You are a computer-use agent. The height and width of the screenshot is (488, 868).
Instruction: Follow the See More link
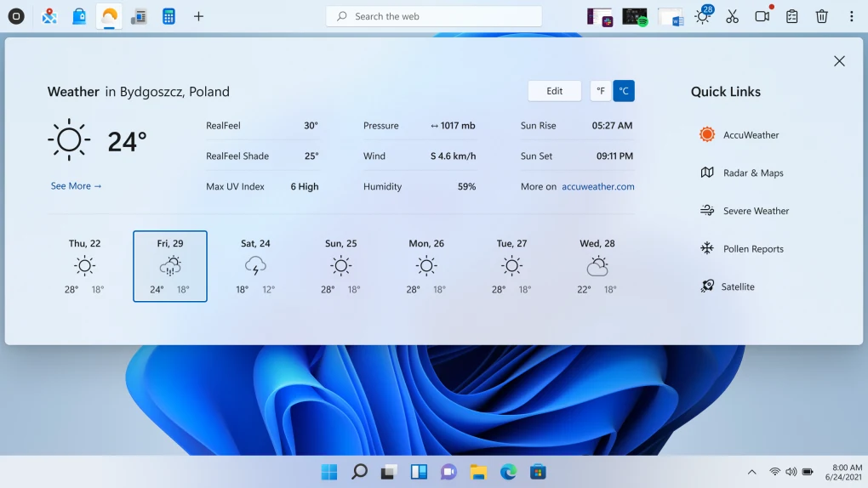point(76,186)
